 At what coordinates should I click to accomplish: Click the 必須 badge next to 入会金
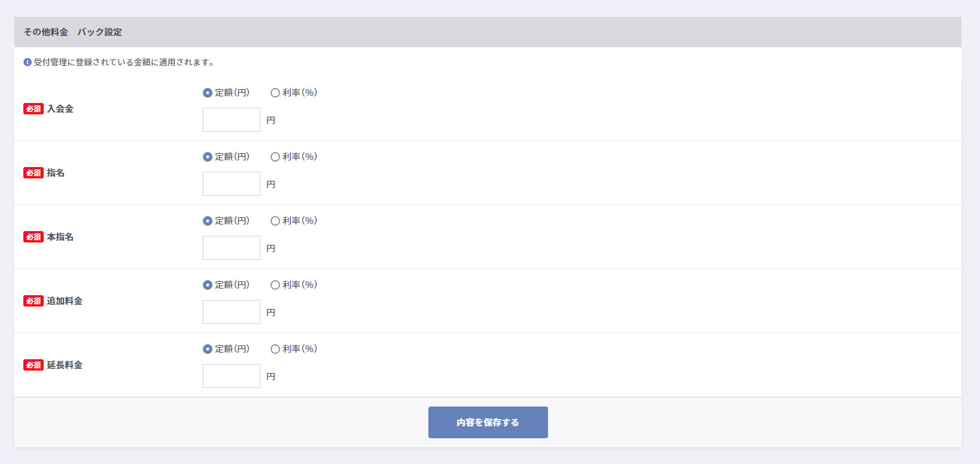click(34, 109)
